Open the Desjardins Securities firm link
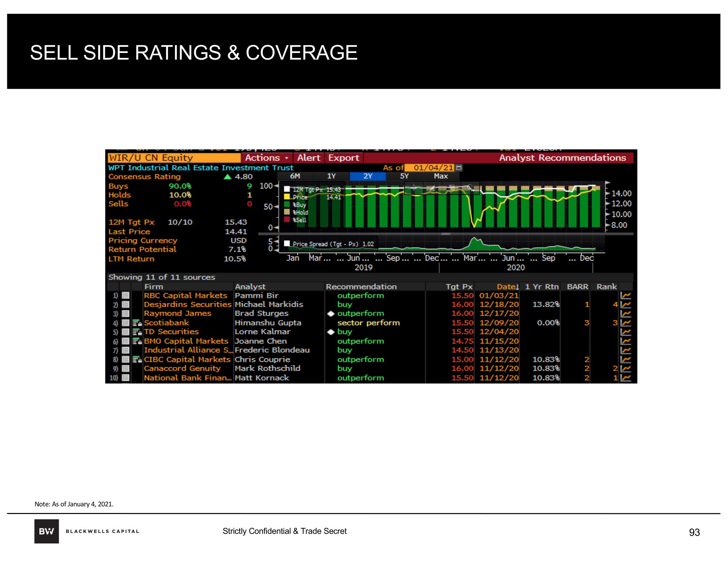The image size is (728, 563). tap(188, 304)
